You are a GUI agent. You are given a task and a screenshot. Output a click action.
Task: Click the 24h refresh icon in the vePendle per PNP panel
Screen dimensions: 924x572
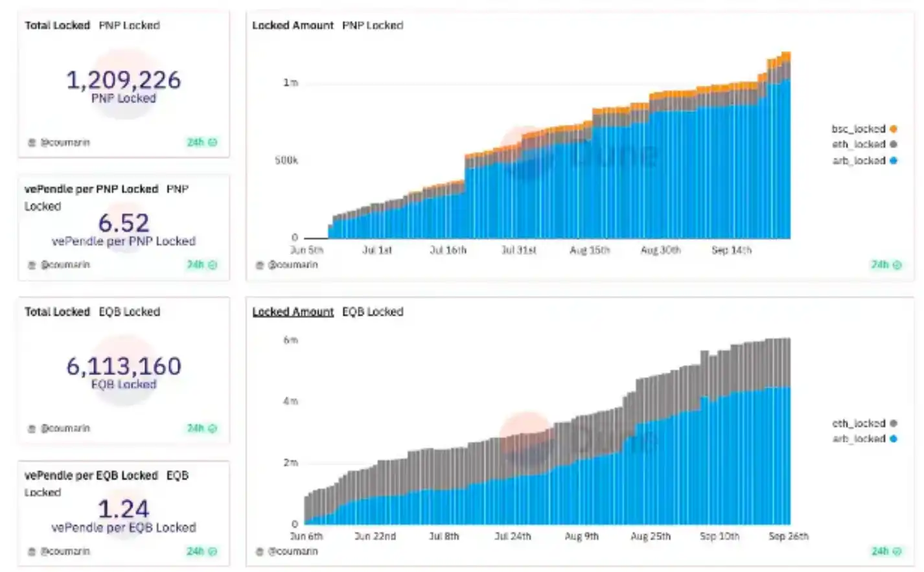213,265
